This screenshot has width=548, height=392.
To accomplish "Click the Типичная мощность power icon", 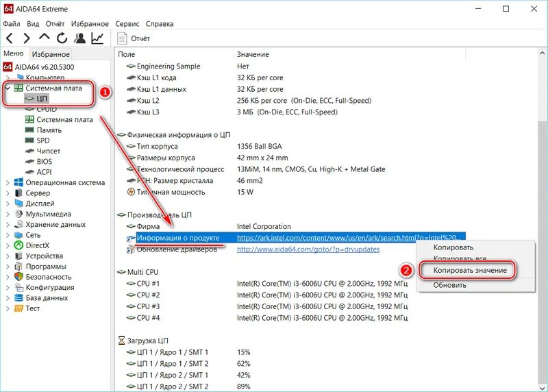I will pos(131,192).
